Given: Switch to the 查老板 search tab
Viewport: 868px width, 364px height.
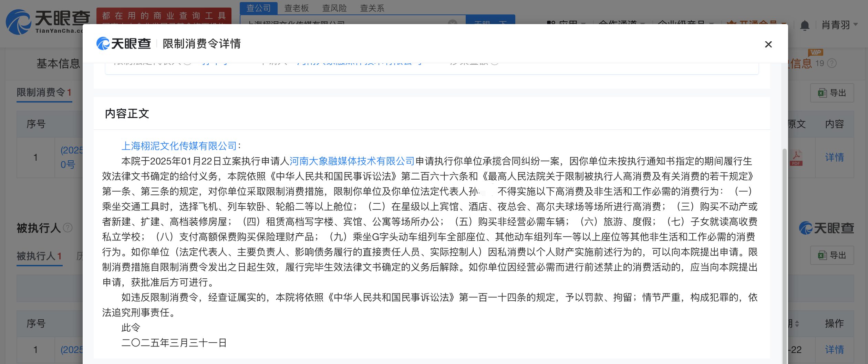Looking at the screenshot, I should click(296, 8).
